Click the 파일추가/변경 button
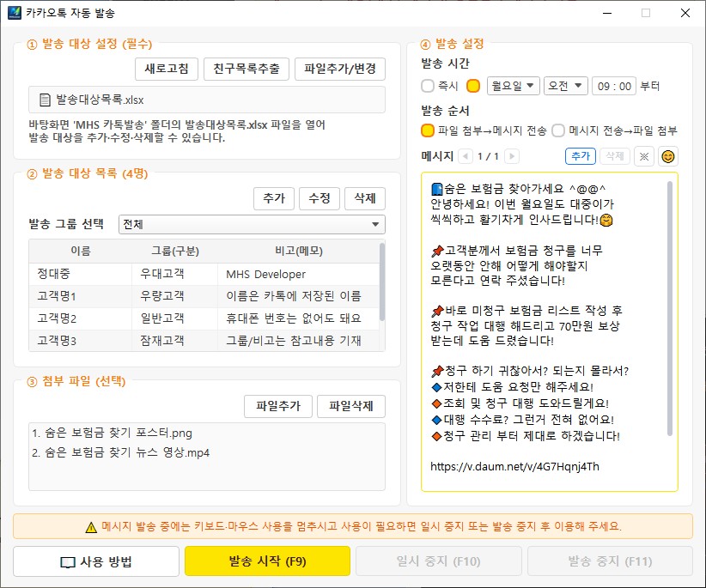 [340, 69]
